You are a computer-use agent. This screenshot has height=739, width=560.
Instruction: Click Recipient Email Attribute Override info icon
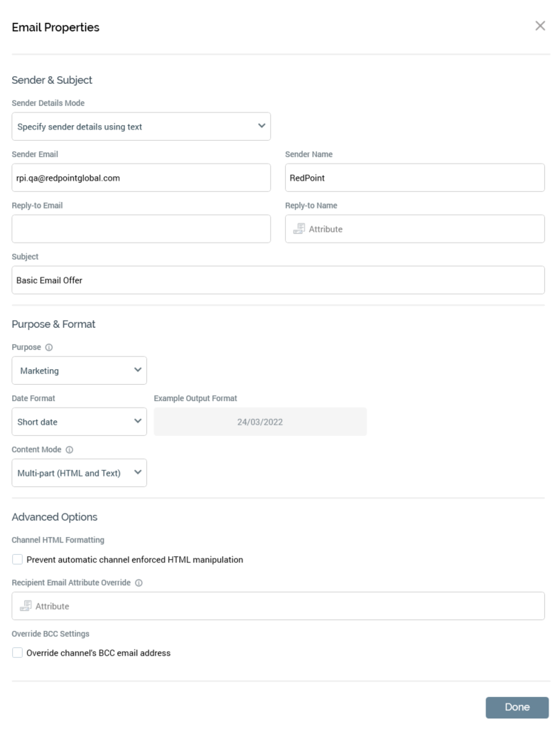[139, 583]
